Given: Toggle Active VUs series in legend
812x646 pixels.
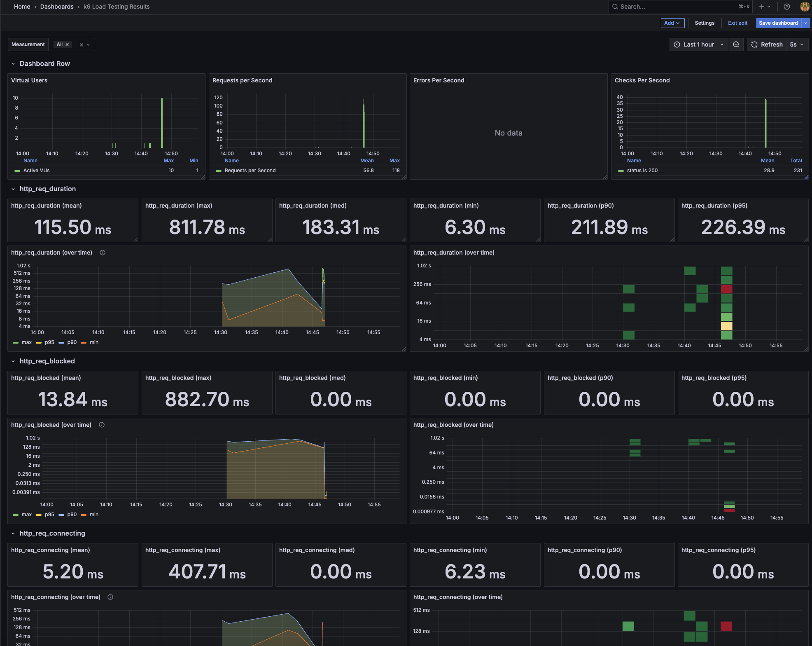Looking at the screenshot, I should [x=36, y=171].
